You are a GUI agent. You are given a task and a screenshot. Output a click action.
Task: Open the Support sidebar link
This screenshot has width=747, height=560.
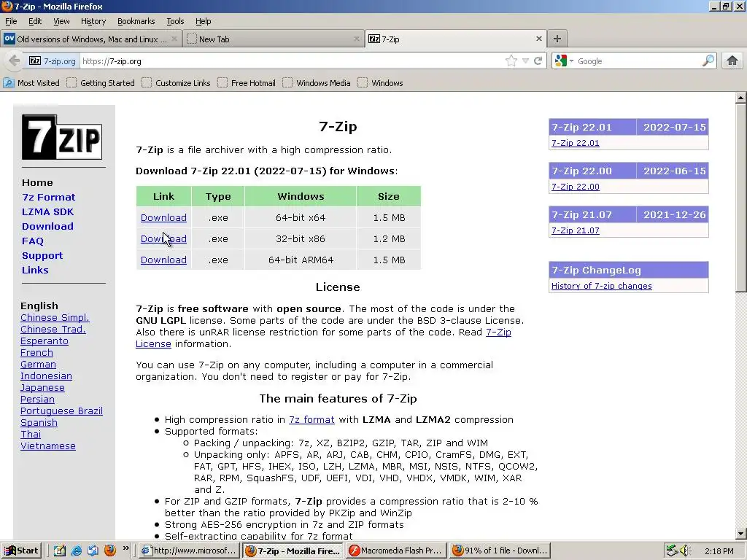tap(42, 256)
